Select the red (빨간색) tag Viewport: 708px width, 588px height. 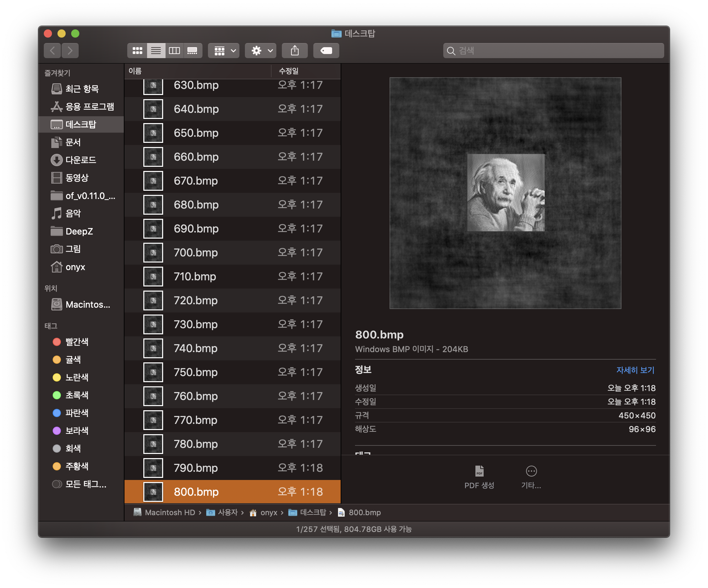pyautogui.click(x=77, y=342)
